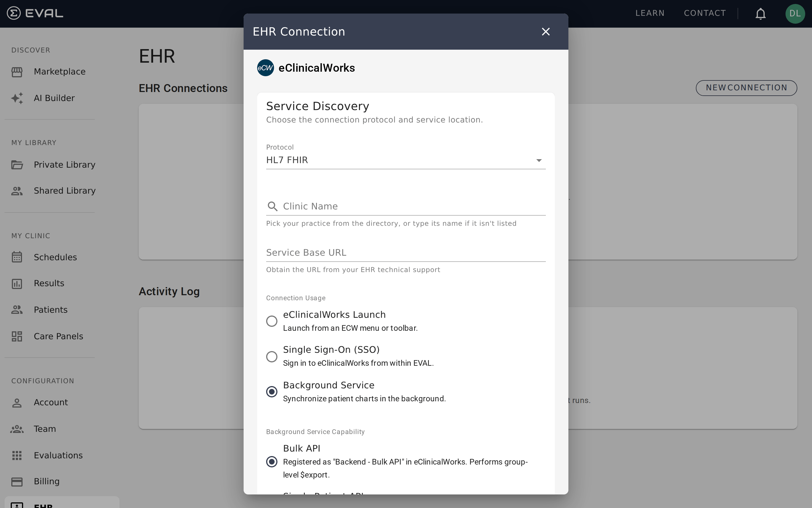Click the Results chart icon
The image size is (812, 508).
17,284
